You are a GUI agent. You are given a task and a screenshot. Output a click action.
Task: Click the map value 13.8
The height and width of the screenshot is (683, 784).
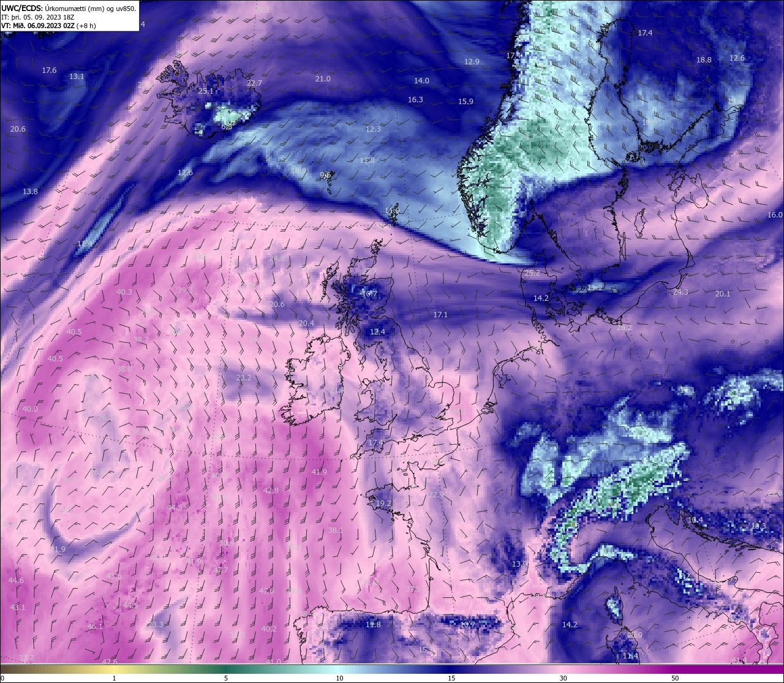tap(30, 192)
